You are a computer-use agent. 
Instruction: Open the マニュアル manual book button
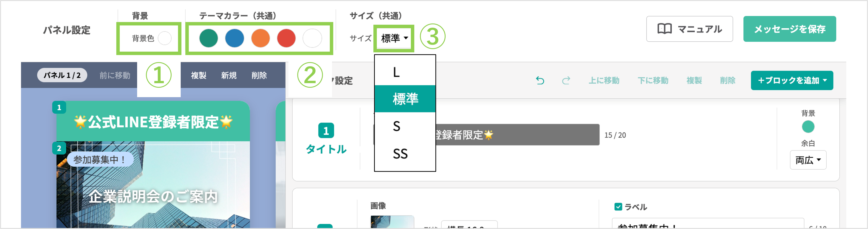(x=689, y=29)
